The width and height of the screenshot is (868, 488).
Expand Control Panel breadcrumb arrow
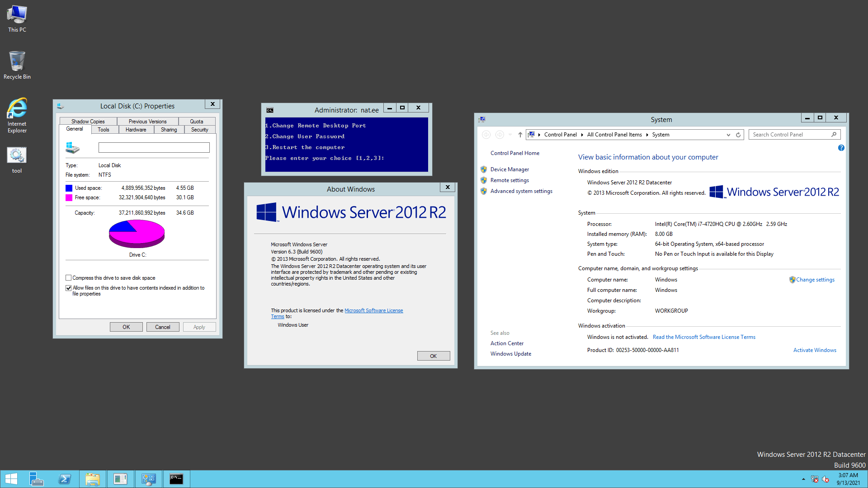582,135
